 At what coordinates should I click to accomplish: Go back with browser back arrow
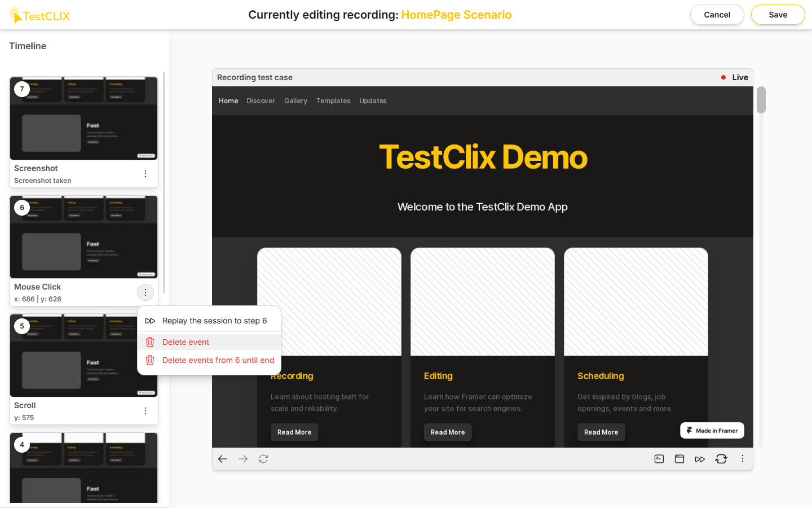click(x=223, y=459)
